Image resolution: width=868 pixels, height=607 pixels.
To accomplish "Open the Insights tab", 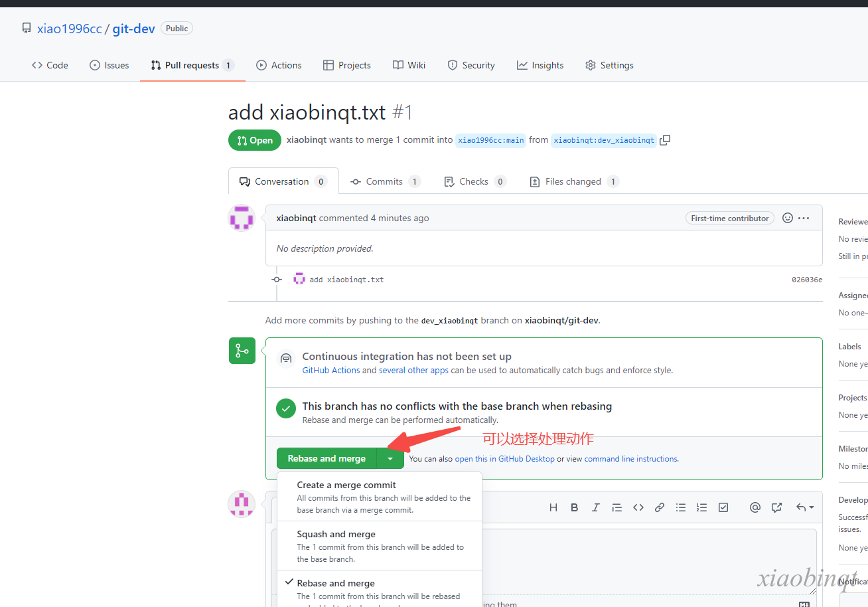I will pyautogui.click(x=540, y=65).
